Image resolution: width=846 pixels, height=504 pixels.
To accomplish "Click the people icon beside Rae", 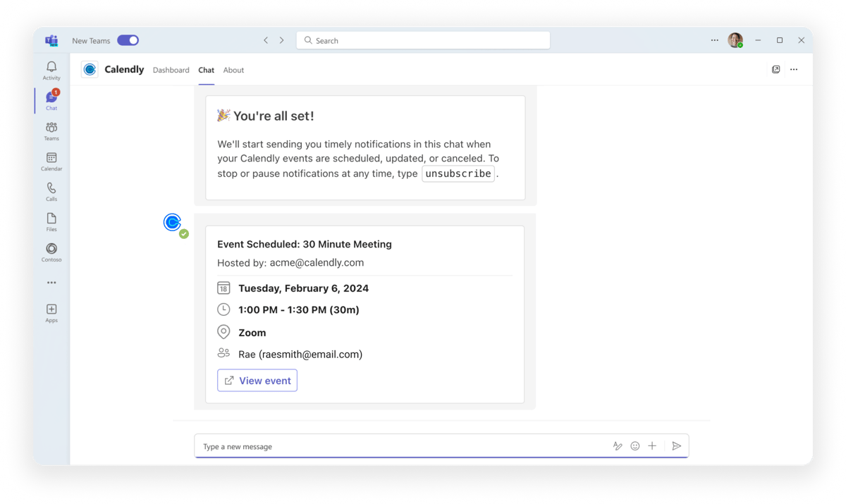I will click(223, 352).
